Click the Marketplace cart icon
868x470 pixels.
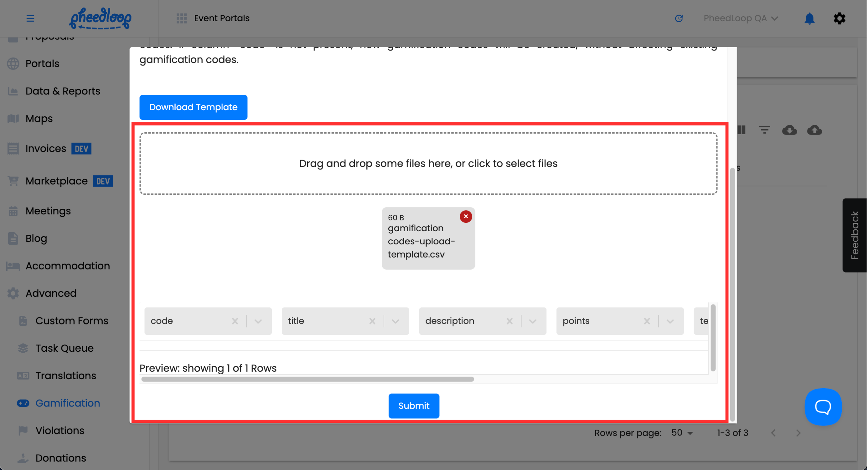coord(13,181)
